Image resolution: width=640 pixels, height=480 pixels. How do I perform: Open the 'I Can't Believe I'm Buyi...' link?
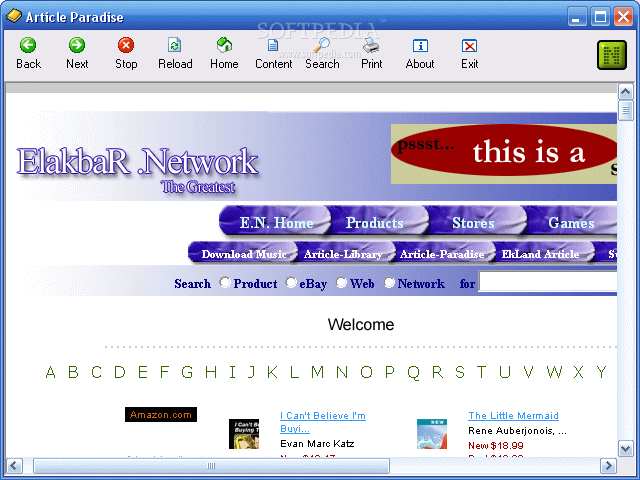click(322, 422)
